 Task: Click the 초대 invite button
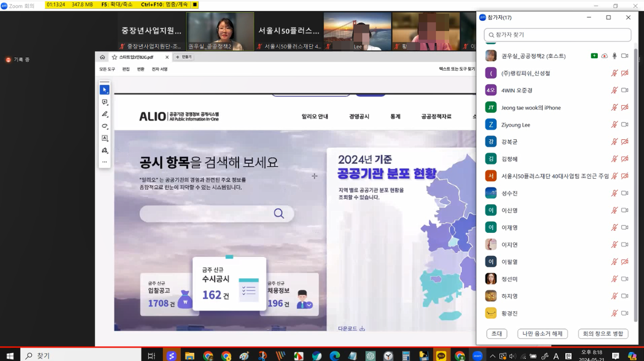pos(496,334)
